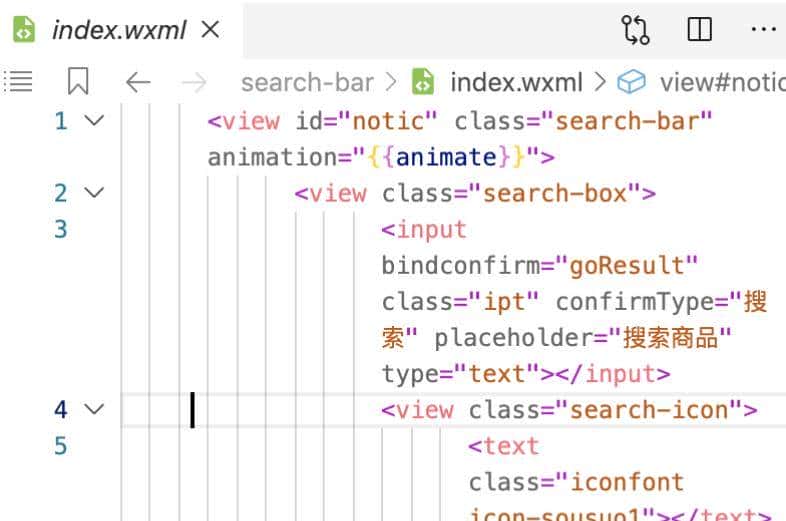Click the breadcrumb chevron after search-bar
Image resolution: width=786 pixels, height=521 pixels.
[x=391, y=82]
